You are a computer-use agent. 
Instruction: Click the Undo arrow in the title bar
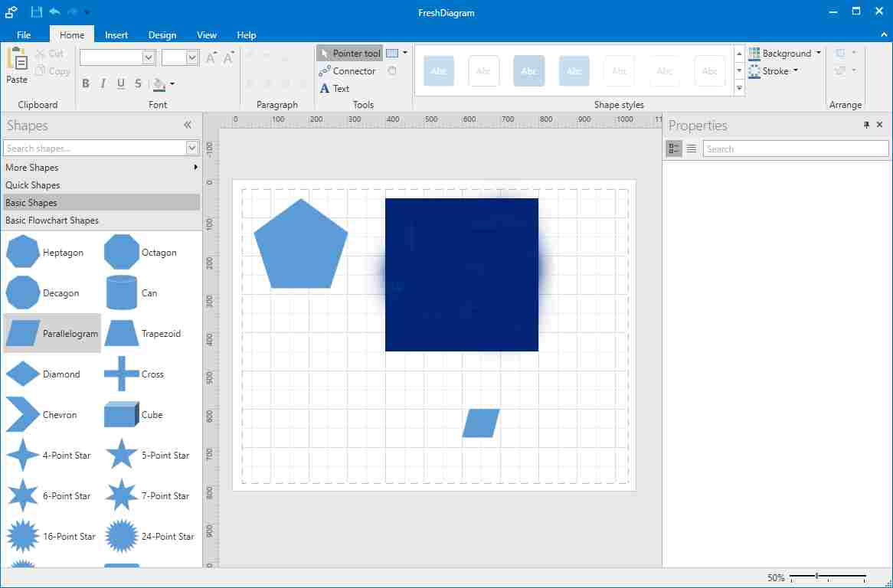[54, 12]
